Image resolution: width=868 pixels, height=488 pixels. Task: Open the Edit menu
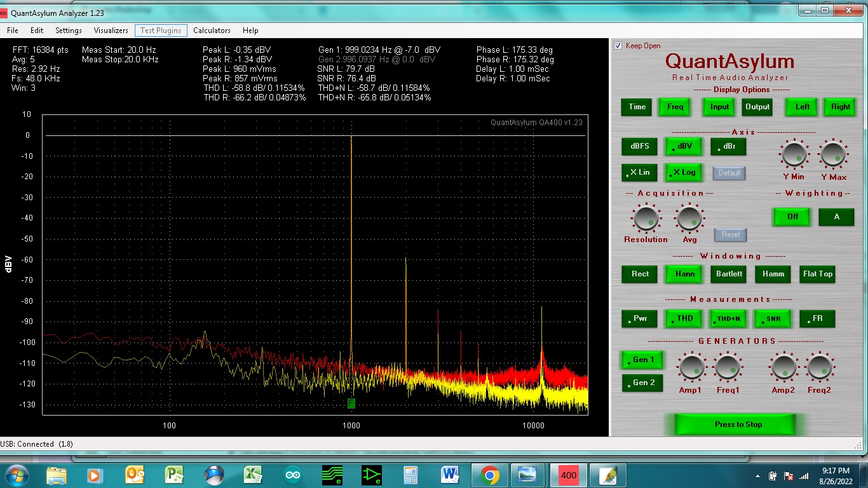(x=37, y=30)
